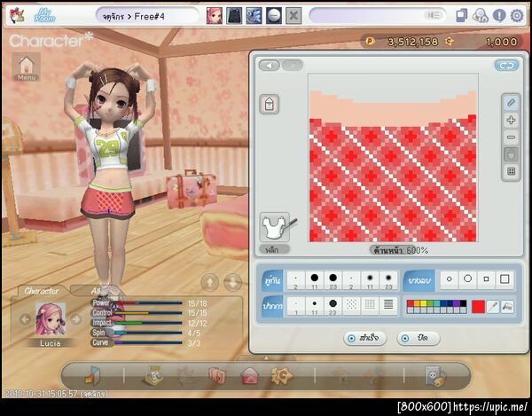Select the small square eraser
This screenshot has width=532, height=416.
(x=486, y=279)
